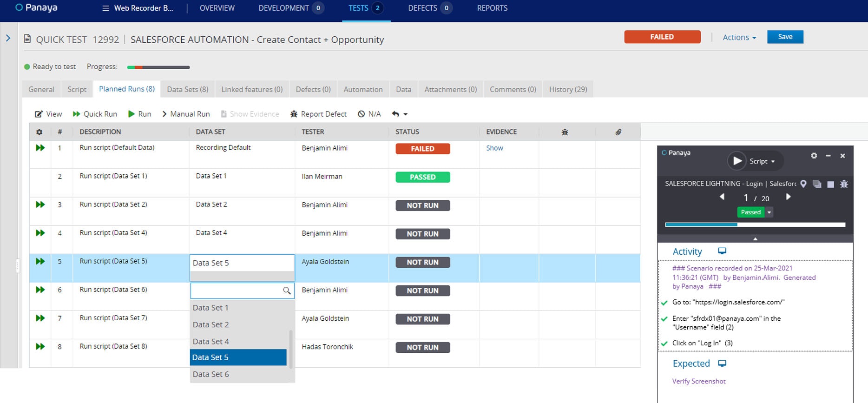The width and height of the screenshot is (868, 403).
Task: Minimize the Panaya recorder widget
Action: coord(828,156)
